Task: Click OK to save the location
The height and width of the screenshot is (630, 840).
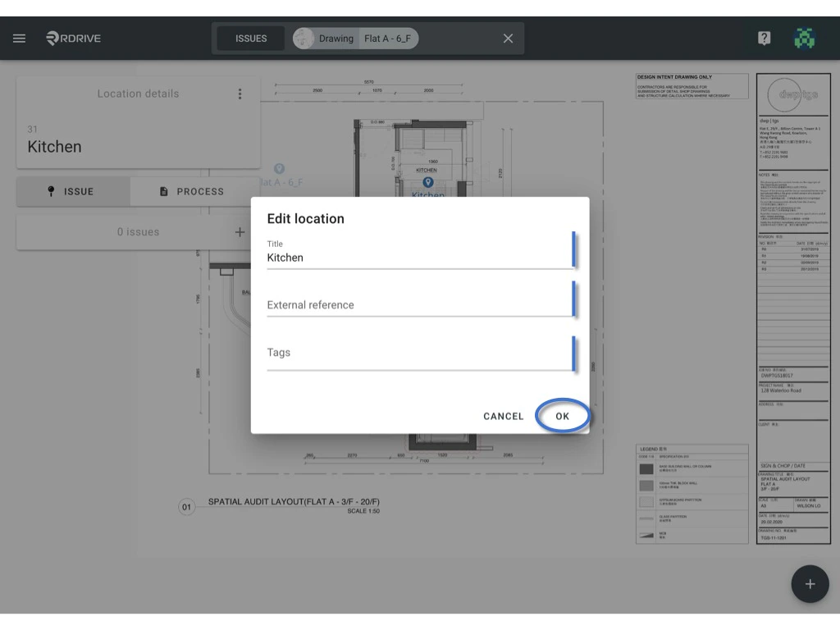Action: tap(562, 416)
